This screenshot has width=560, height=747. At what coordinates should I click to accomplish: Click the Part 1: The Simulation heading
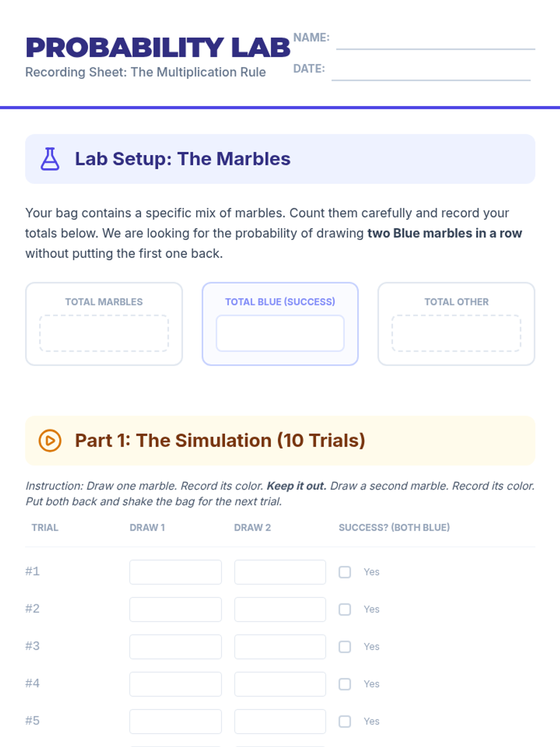(x=220, y=440)
